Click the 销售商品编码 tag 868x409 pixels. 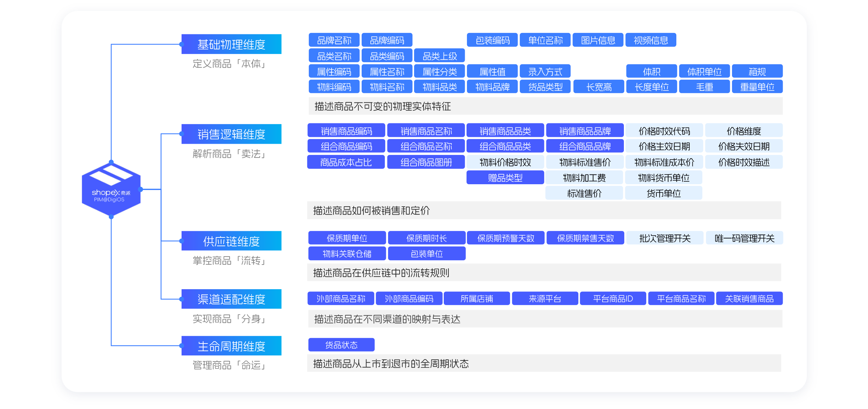pyautogui.click(x=346, y=131)
